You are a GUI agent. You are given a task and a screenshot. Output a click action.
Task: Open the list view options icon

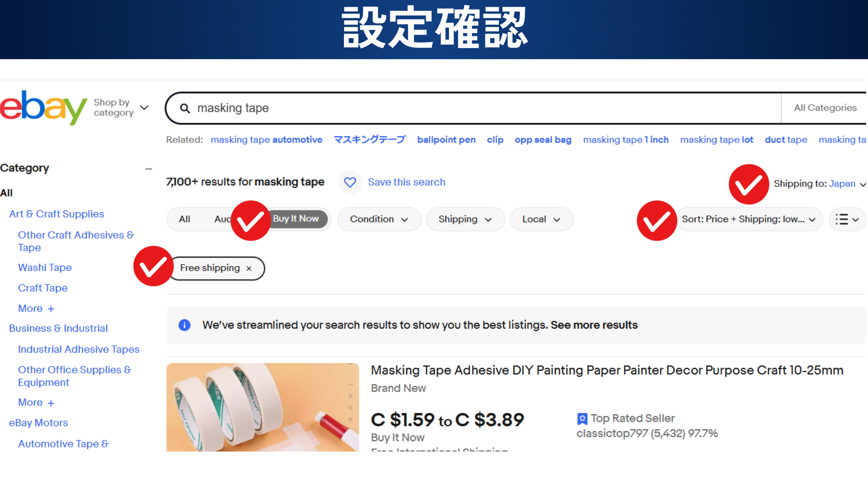point(847,219)
